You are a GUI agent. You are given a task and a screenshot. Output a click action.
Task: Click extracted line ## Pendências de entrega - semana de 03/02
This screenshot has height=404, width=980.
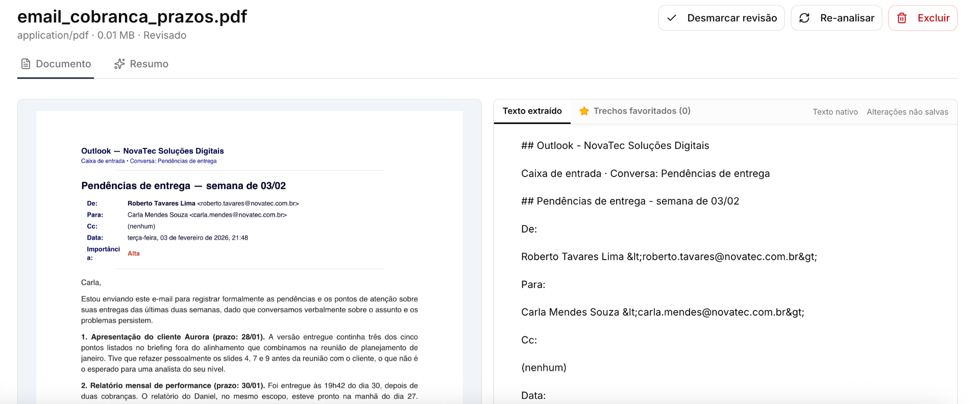coord(630,201)
